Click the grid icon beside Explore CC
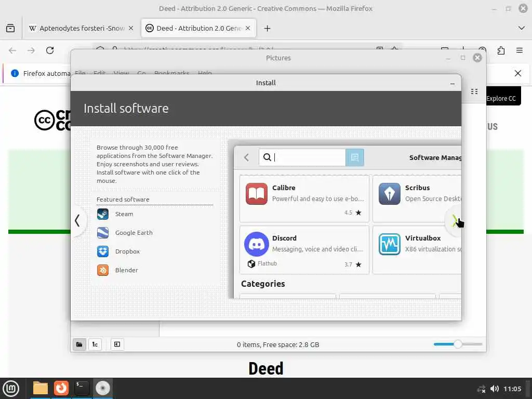Screen dimensions: 532x399 pos(474,91)
